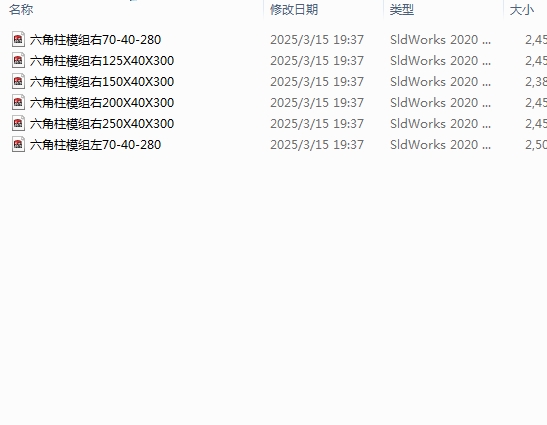Sort by 修改日期 column header
This screenshot has height=425, width=547.
[294, 9]
